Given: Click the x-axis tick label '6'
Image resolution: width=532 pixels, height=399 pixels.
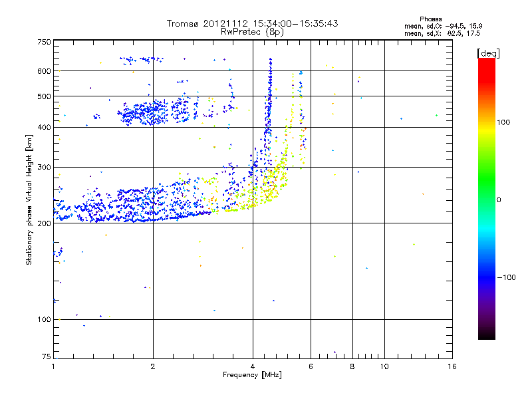Looking at the screenshot, I should click(x=311, y=366).
